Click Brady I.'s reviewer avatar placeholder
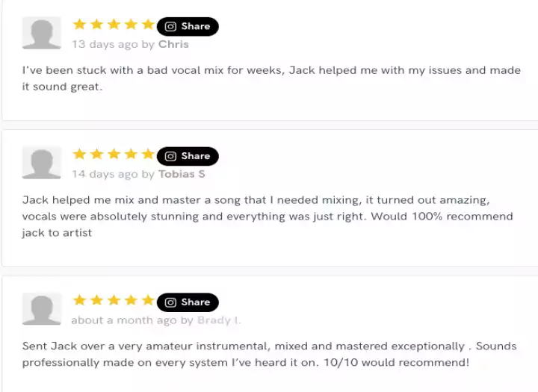 coord(42,309)
